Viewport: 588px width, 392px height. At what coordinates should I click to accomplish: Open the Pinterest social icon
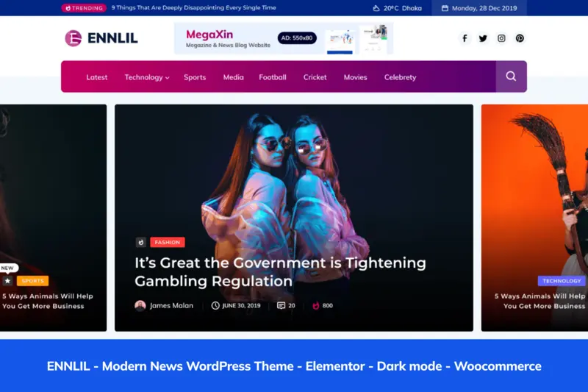pyautogui.click(x=520, y=38)
